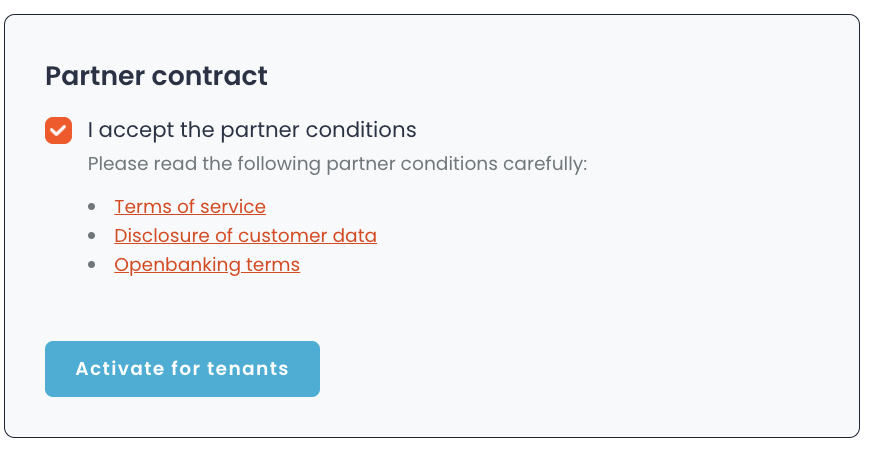Click the bullet beside Openbanking terms

93,265
